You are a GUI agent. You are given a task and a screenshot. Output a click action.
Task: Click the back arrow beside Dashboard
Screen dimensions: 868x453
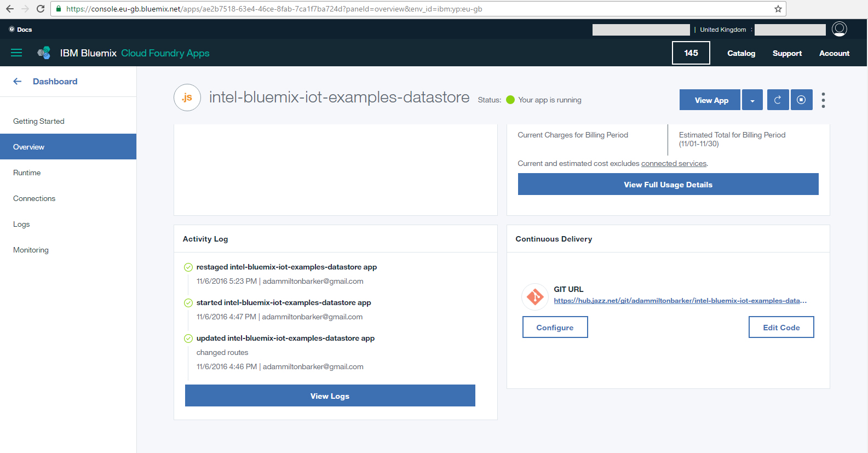18,81
